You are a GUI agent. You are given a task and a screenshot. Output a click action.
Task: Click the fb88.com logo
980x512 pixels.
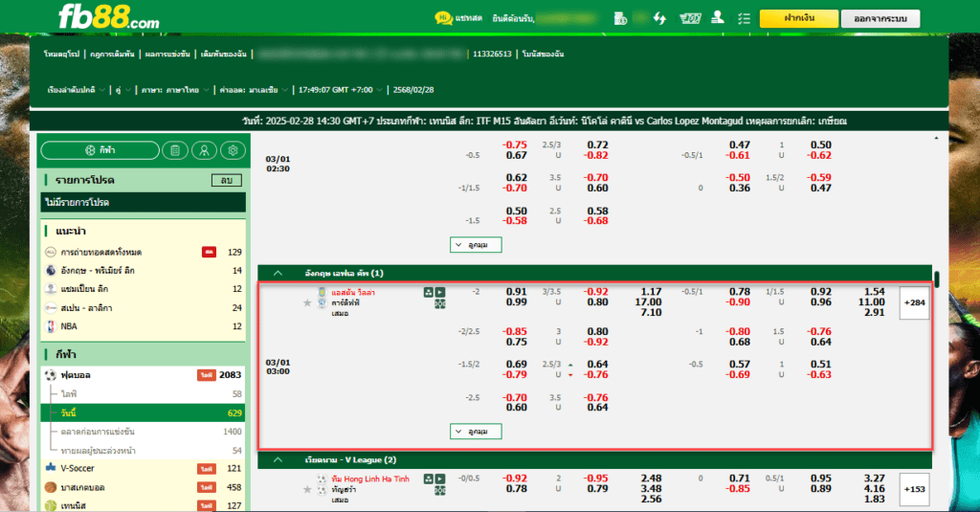[109, 17]
